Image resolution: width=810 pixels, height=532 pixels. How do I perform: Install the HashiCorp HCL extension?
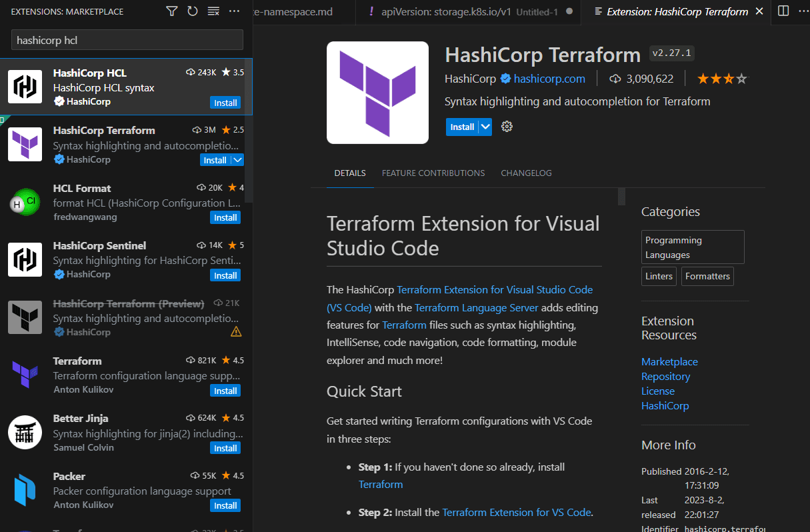[225, 103]
